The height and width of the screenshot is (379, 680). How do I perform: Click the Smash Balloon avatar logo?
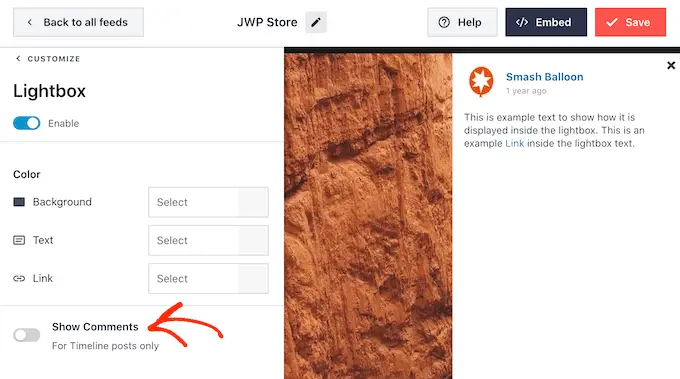coord(481,81)
